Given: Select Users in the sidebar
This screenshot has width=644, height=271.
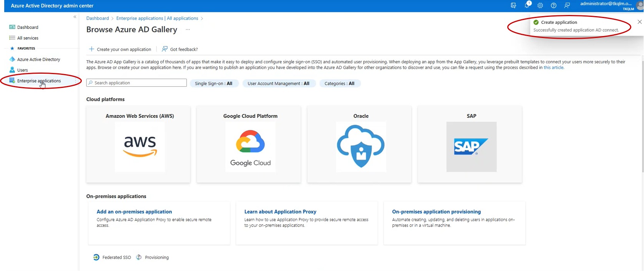Looking at the screenshot, I should pyautogui.click(x=23, y=70).
